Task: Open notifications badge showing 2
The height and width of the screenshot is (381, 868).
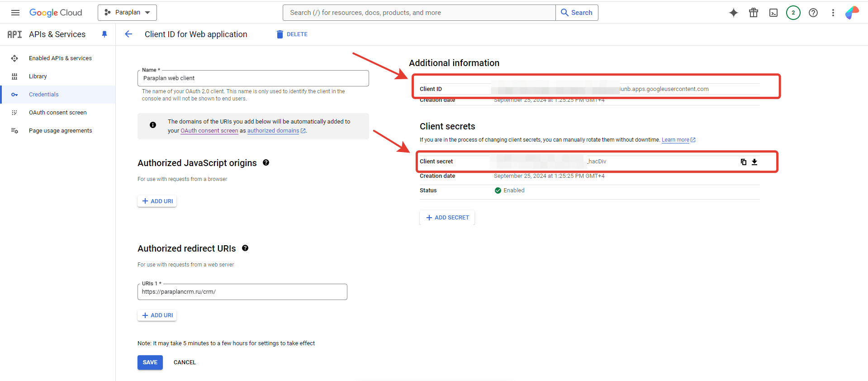Action: point(793,13)
